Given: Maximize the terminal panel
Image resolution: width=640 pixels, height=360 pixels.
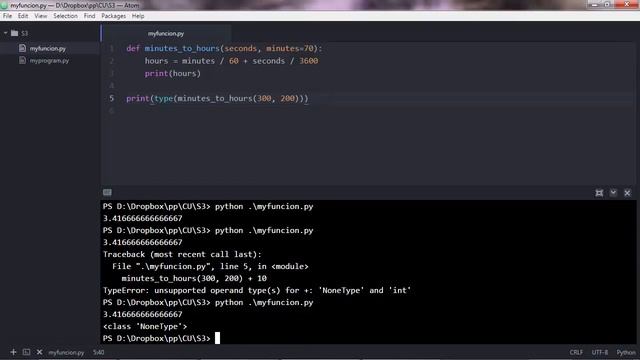Looking at the screenshot, I should click(599, 193).
